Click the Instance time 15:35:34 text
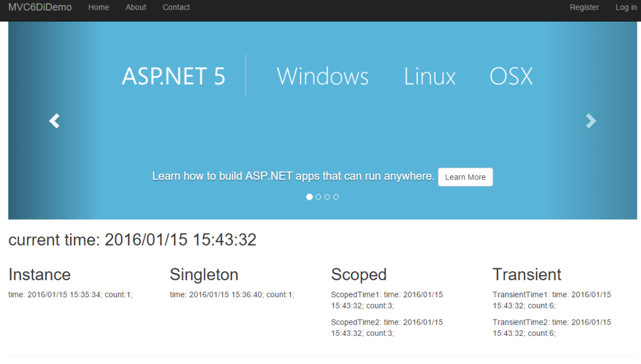This screenshot has width=641, height=364. (x=70, y=295)
